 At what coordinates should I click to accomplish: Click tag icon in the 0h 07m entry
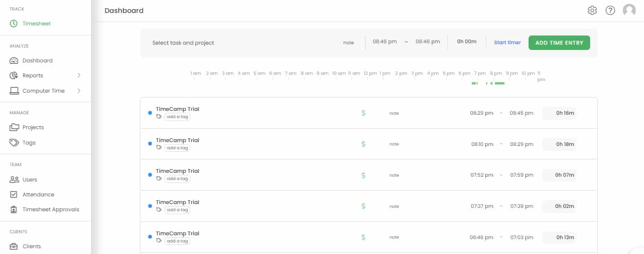point(159,179)
